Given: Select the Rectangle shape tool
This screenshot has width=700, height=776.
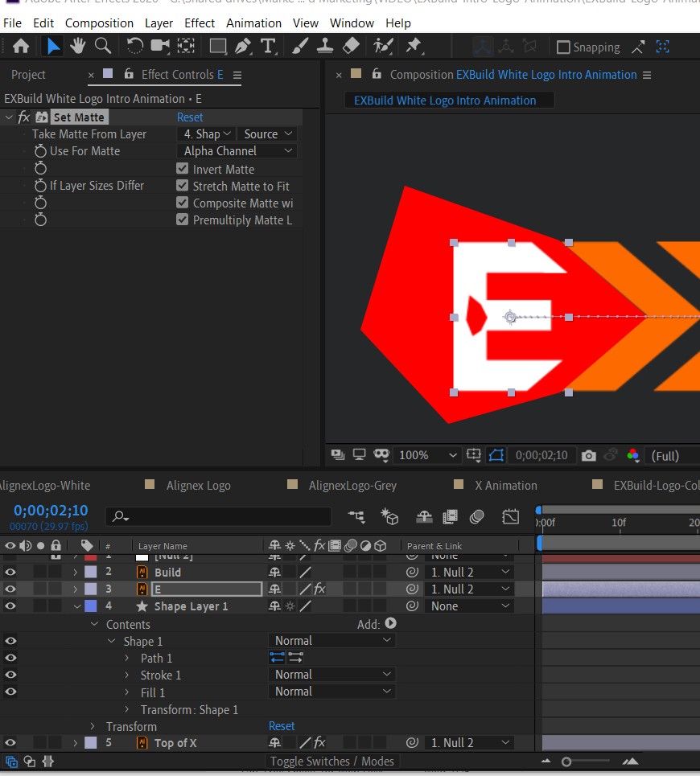Looking at the screenshot, I should point(218,47).
